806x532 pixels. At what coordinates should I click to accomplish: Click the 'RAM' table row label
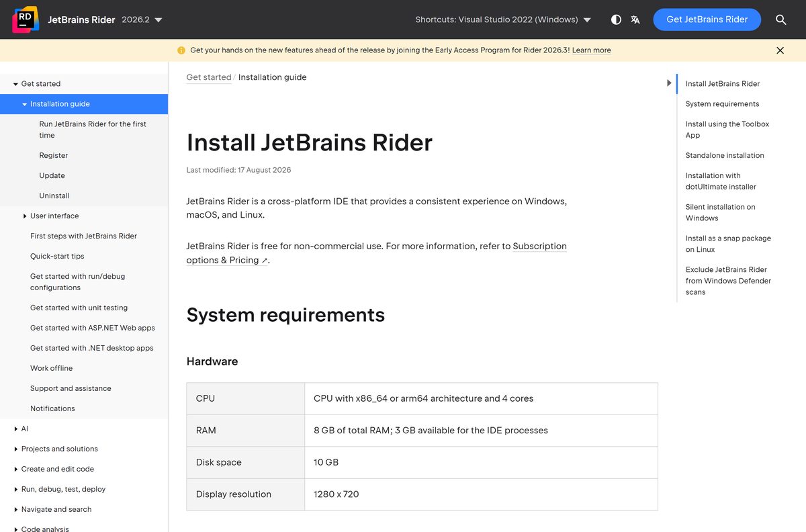(206, 431)
